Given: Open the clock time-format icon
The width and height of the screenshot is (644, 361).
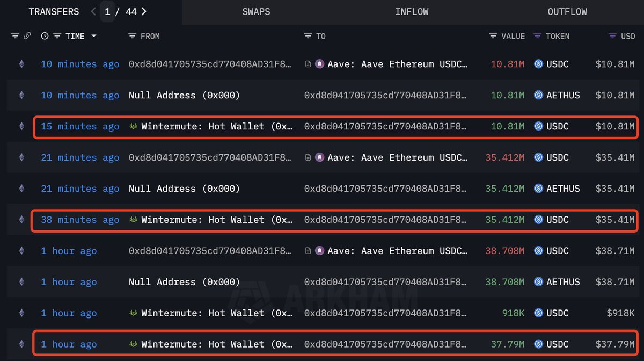Looking at the screenshot, I should point(45,36).
